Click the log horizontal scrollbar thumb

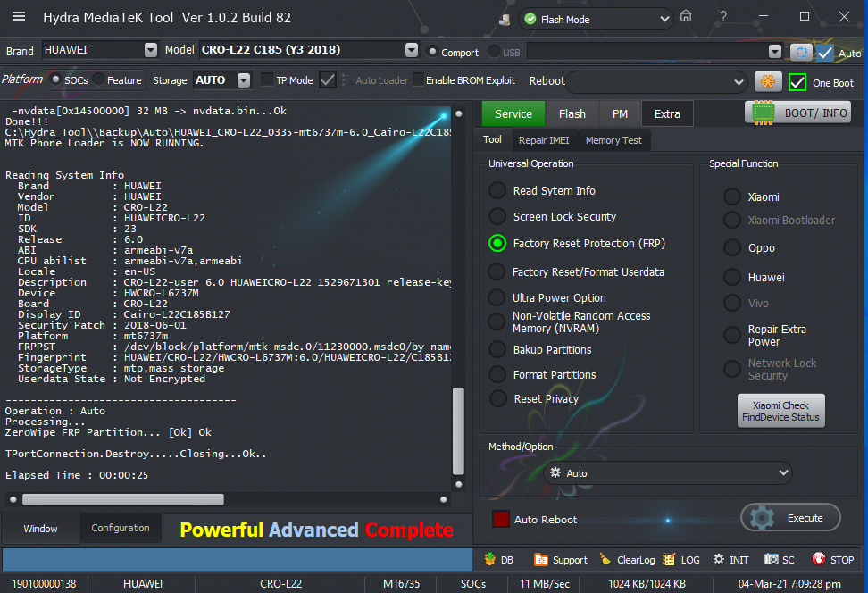[x=123, y=499]
